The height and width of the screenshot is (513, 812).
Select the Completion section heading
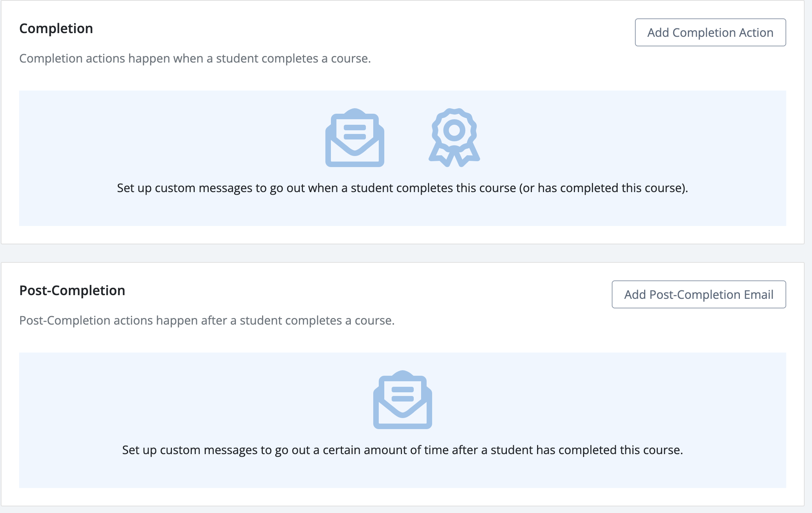click(x=56, y=29)
